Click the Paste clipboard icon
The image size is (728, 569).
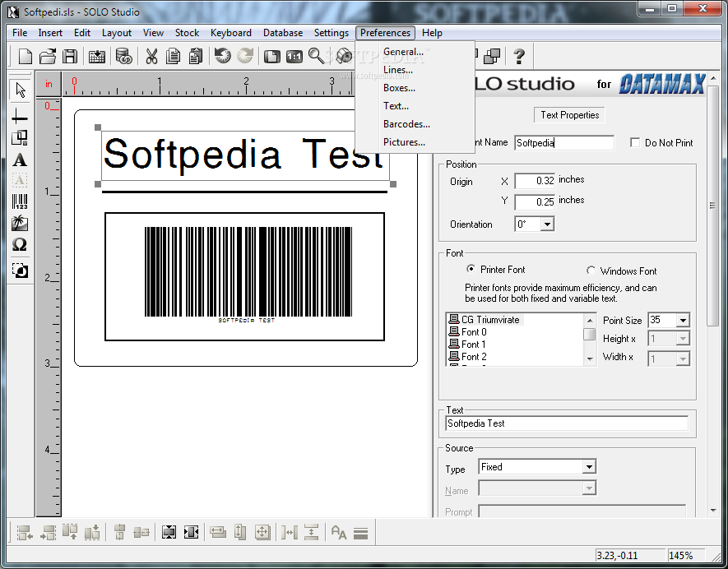pos(196,56)
